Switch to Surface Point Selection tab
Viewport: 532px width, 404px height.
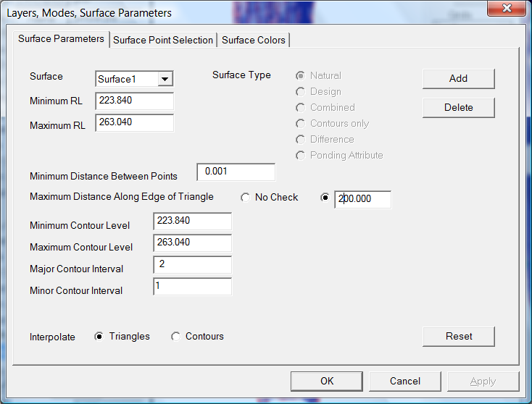(163, 40)
